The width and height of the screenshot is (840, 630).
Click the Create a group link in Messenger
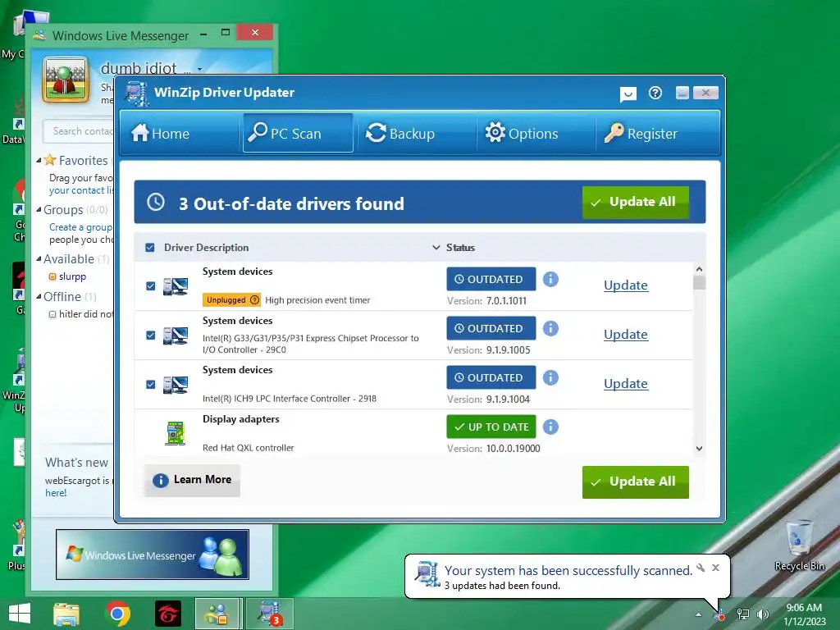(x=80, y=227)
